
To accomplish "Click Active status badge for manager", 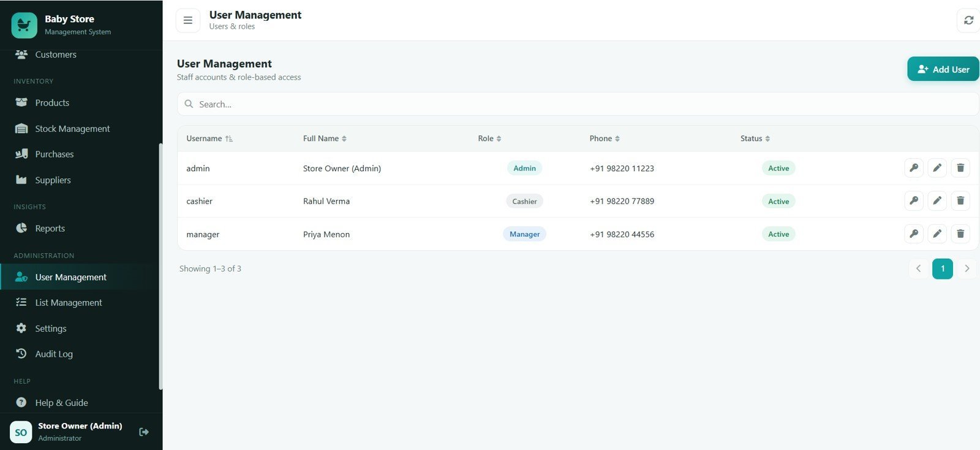I will [778, 234].
